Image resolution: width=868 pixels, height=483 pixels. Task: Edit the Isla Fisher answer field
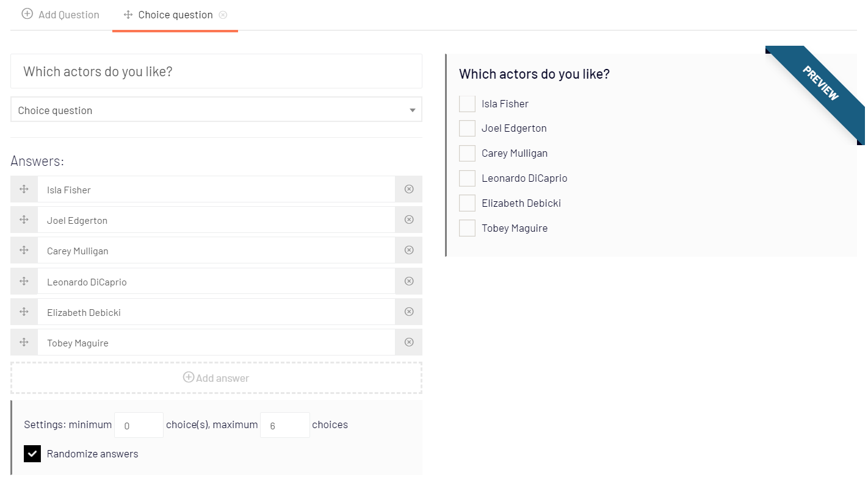216,189
